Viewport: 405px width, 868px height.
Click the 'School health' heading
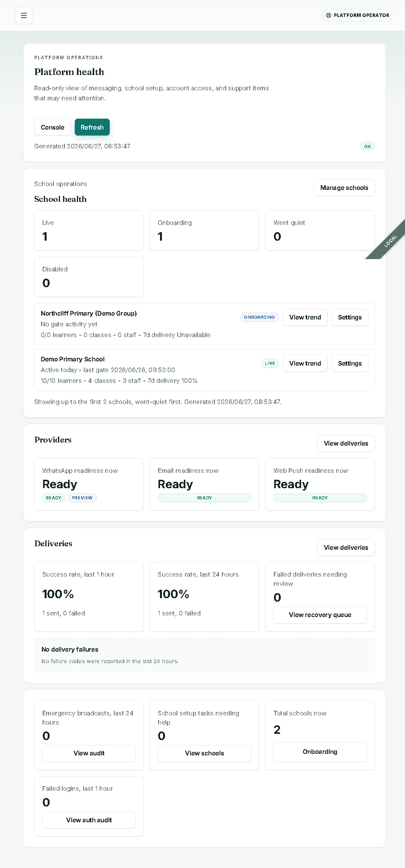point(60,199)
